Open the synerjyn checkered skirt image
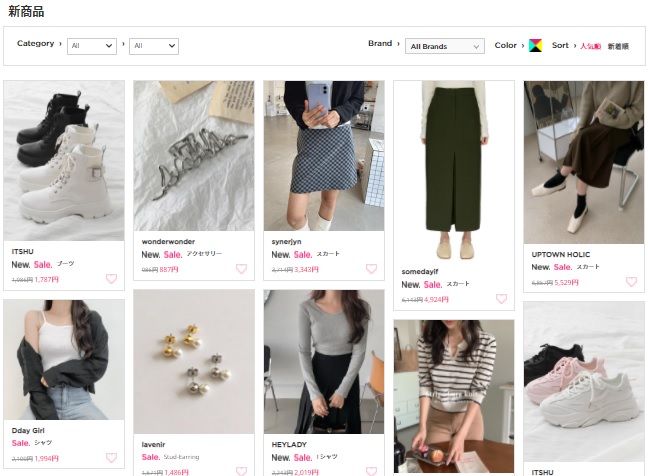 [324, 156]
